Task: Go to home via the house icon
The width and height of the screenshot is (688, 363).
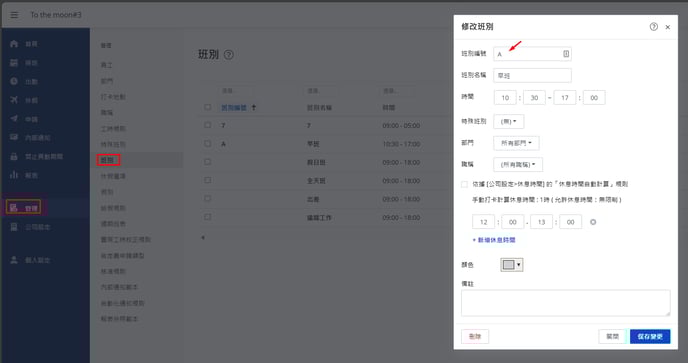Action: point(14,43)
